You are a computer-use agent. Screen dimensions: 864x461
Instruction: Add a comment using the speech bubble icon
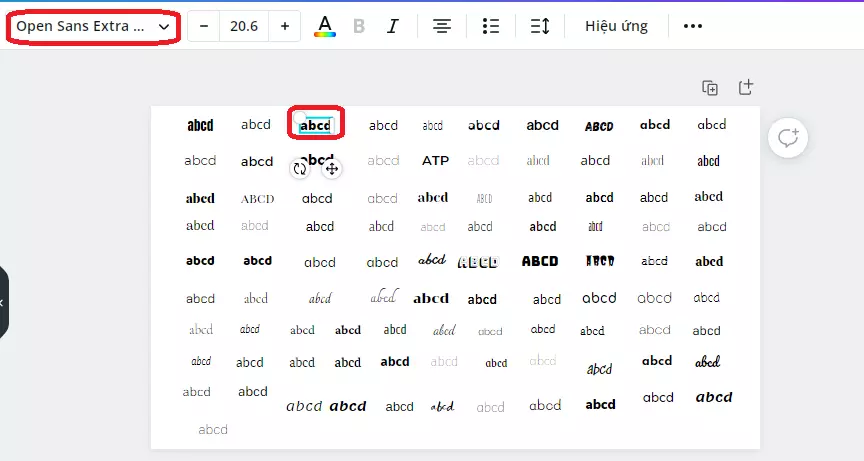788,138
